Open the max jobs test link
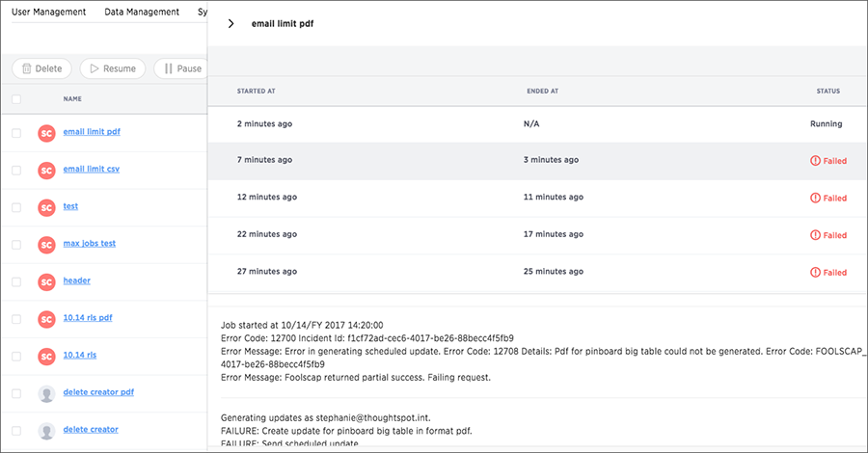Screen dimensions: 868x453 coord(89,244)
